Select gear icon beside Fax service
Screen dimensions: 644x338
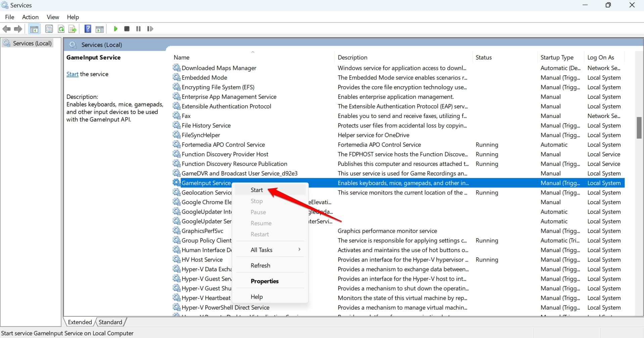[177, 116]
